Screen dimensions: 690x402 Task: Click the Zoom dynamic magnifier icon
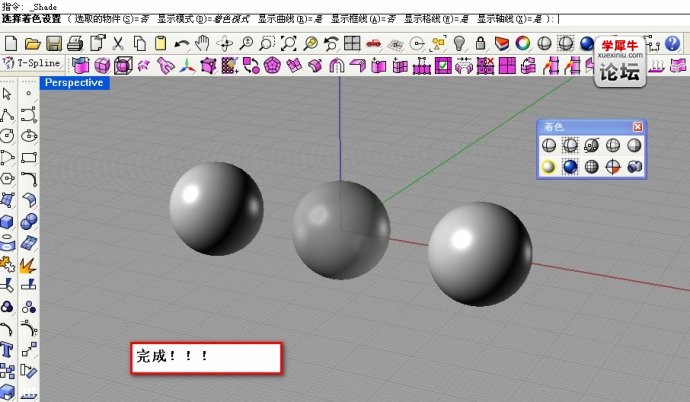246,44
